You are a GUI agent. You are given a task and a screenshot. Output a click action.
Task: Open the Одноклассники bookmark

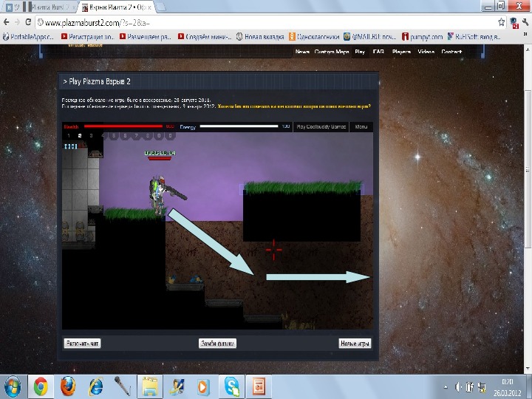[314, 37]
